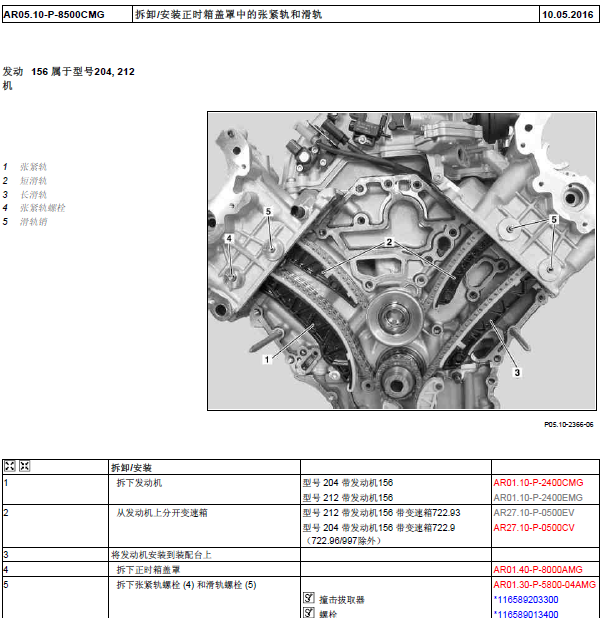Click the removal symbol icon in table header
The width and height of the screenshot is (600, 618).
[x=9, y=466]
